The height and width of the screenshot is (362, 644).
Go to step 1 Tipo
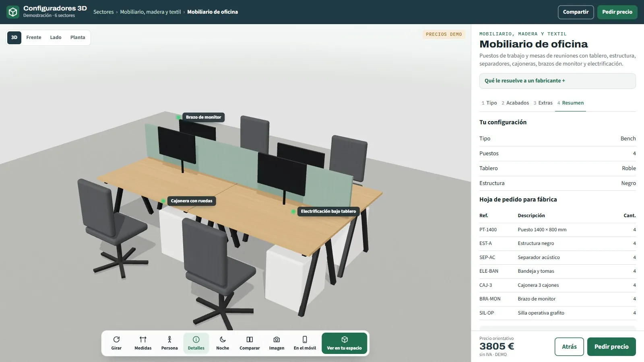coord(489,103)
